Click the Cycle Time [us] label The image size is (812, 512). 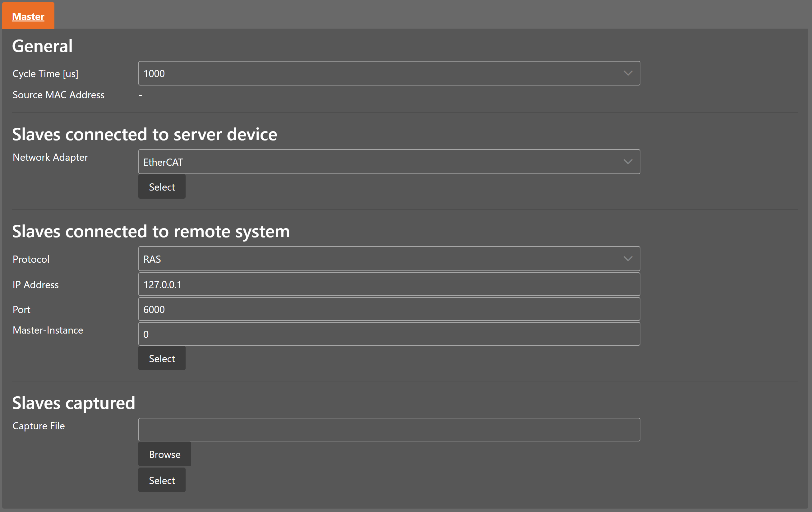pyautogui.click(x=45, y=74)
